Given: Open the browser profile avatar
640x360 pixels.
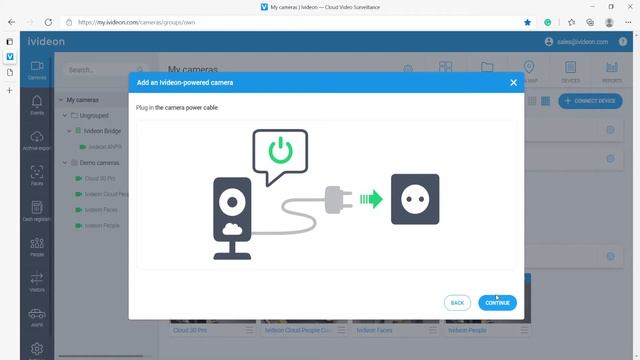Looking at the screenshot, I should click(x=609, y=22).
